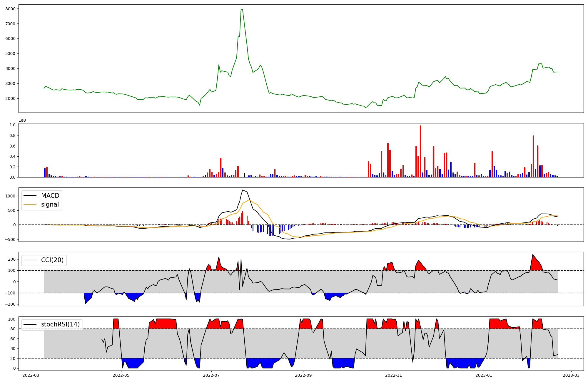Click the 2023-03 x-axis date label
This screenshot has width=588, height=382.
tap(571, 375)
